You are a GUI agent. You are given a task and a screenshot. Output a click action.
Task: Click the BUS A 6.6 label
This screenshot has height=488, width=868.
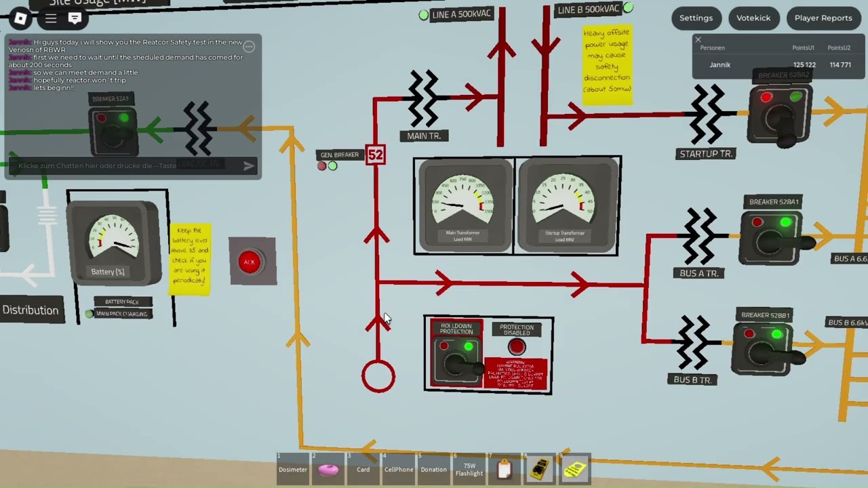[850, 258]
